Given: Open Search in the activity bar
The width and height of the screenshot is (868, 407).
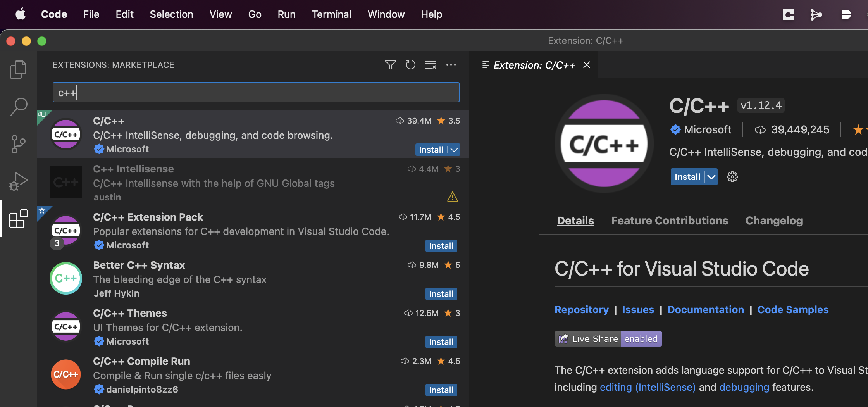Looking at the screenshot, I should [x=17, y=107].
